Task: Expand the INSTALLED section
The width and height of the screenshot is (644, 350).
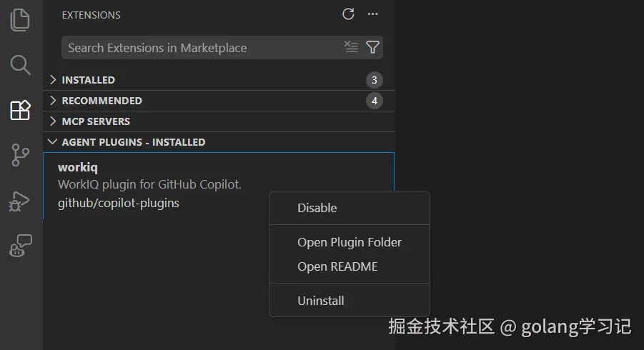Action: [219, 80]
